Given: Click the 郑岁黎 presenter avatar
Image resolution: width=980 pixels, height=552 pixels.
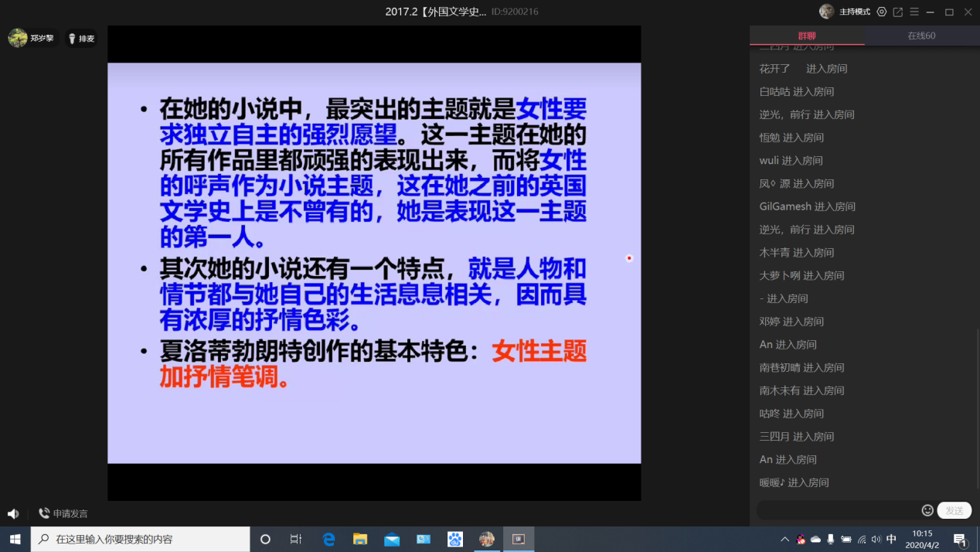Looking at the screenshot, I should tap(18, 38).
